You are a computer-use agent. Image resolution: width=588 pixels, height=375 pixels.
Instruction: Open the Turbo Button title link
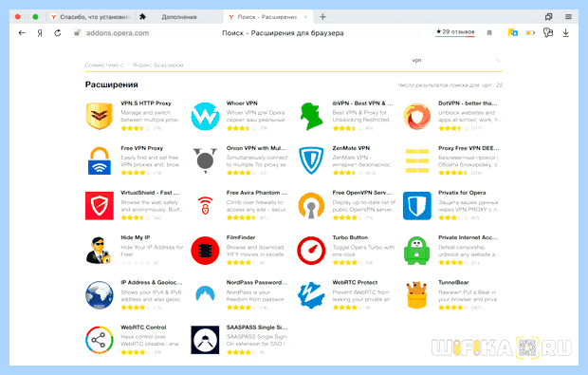350,237
